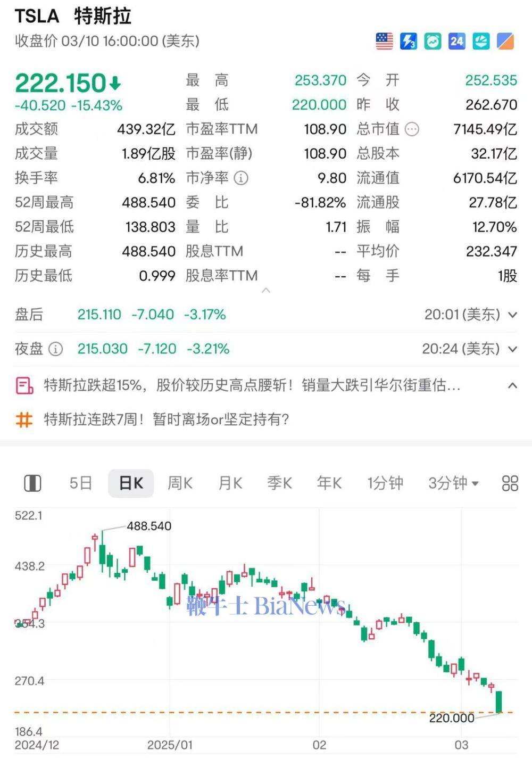
Task: Tap the 平均价 value 232.347
Action: tap(492, 252)
